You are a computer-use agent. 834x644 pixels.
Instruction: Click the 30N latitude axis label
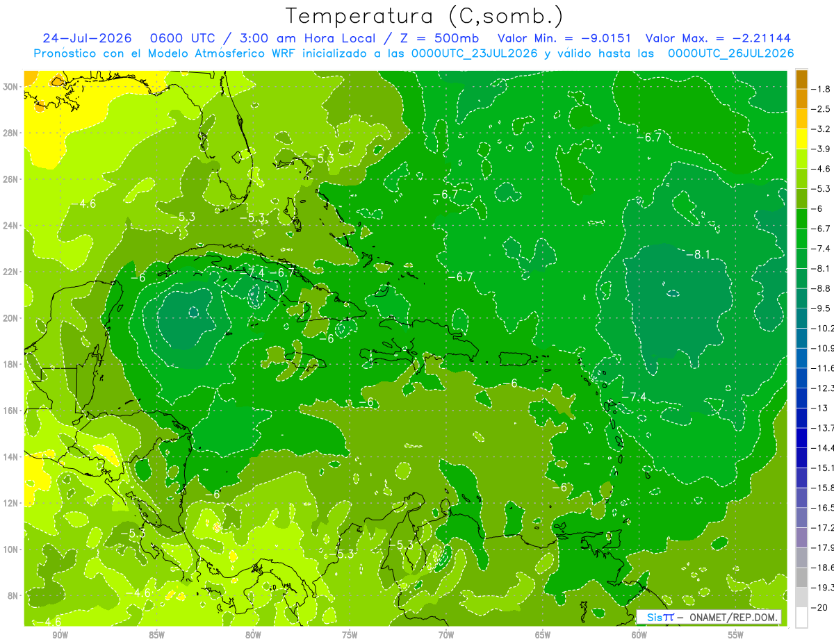pyautogui.click(x=12, y=87)
